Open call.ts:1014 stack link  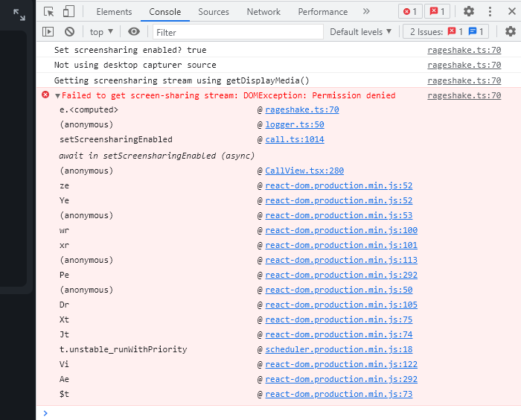coord(295,140)
